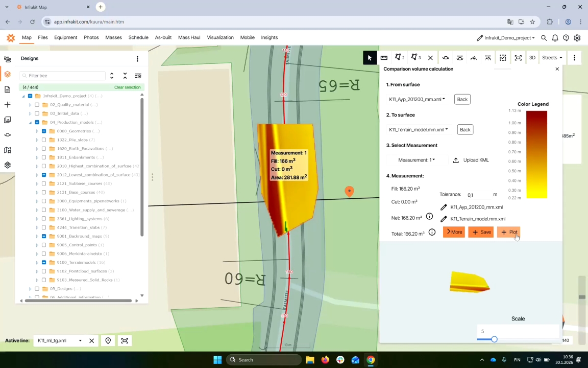Open the Mass Haul menu
The image size is (588, 368).
tap(189, 37)
